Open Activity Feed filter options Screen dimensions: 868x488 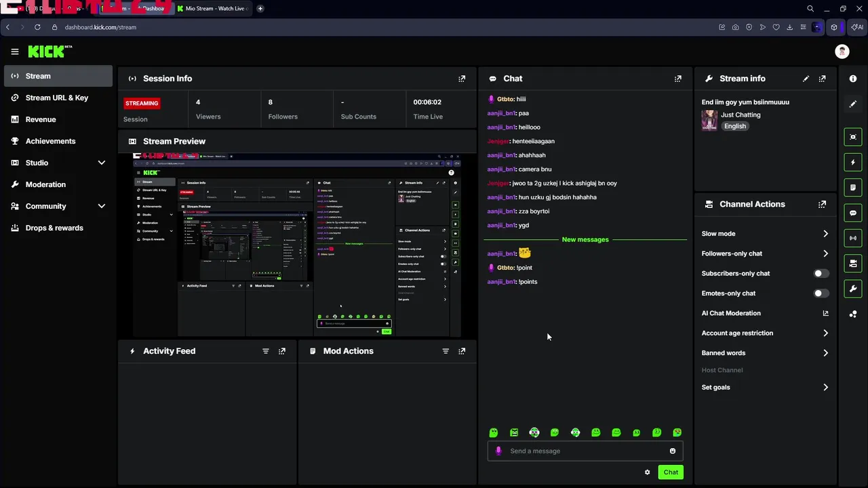(266, 351)
